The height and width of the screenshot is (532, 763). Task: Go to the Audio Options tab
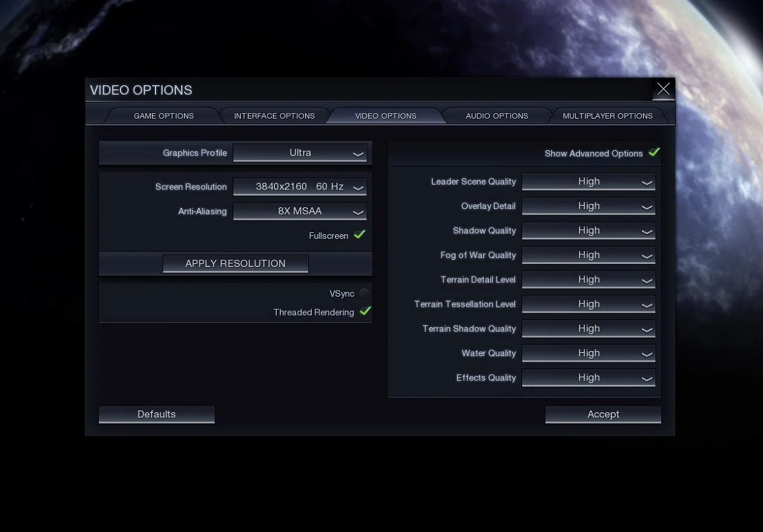click(x=497, y=116)
